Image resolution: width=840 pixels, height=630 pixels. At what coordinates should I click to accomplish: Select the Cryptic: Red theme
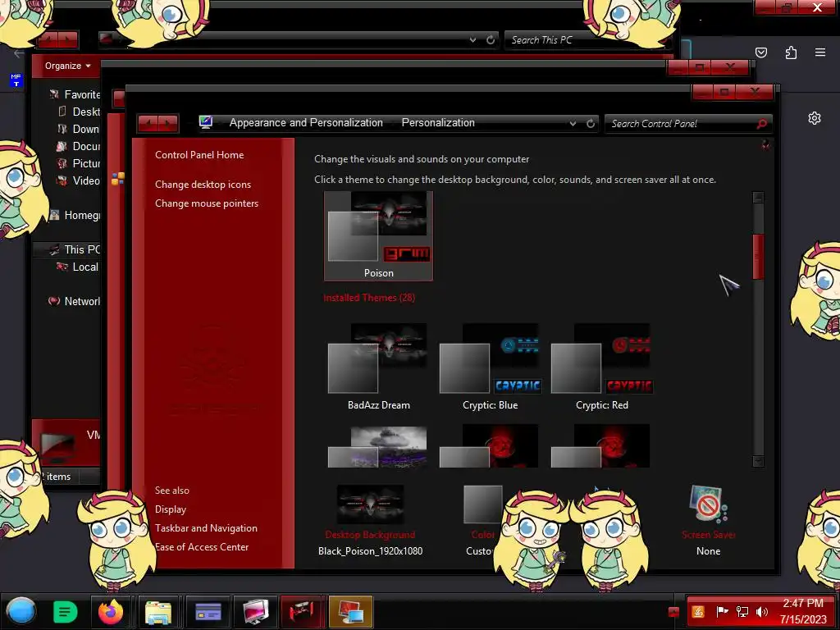coord(602,367)
